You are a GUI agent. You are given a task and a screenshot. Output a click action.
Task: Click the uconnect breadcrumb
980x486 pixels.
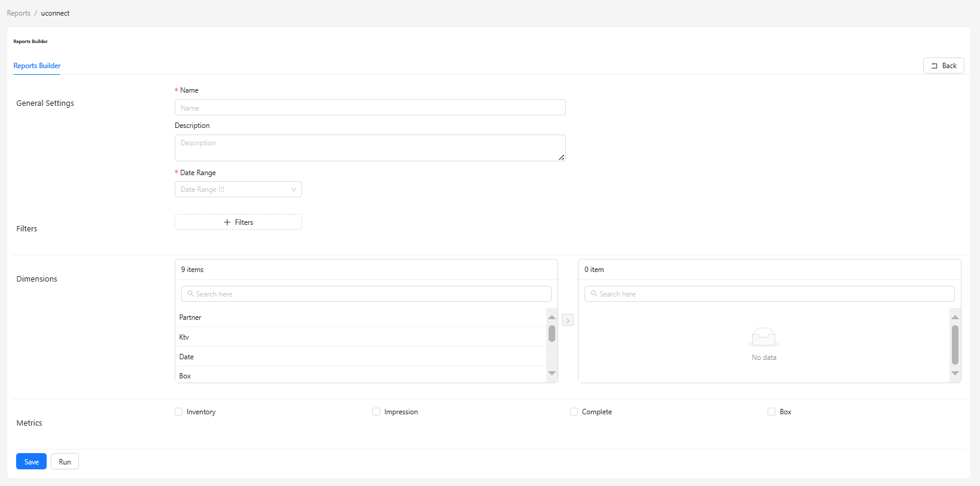55,13
